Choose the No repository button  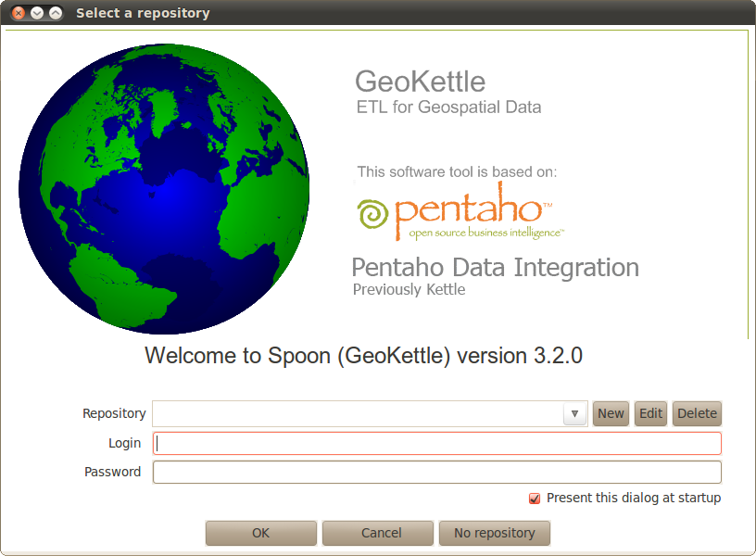pyautogui.click(x=494, y=533)
